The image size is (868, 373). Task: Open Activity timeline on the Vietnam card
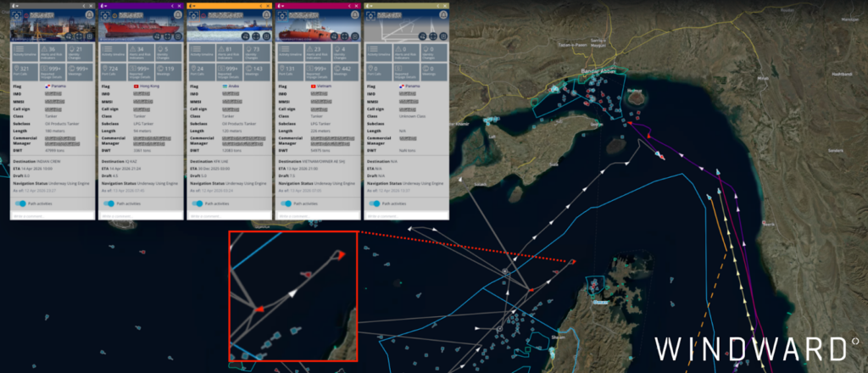(290, 52)
